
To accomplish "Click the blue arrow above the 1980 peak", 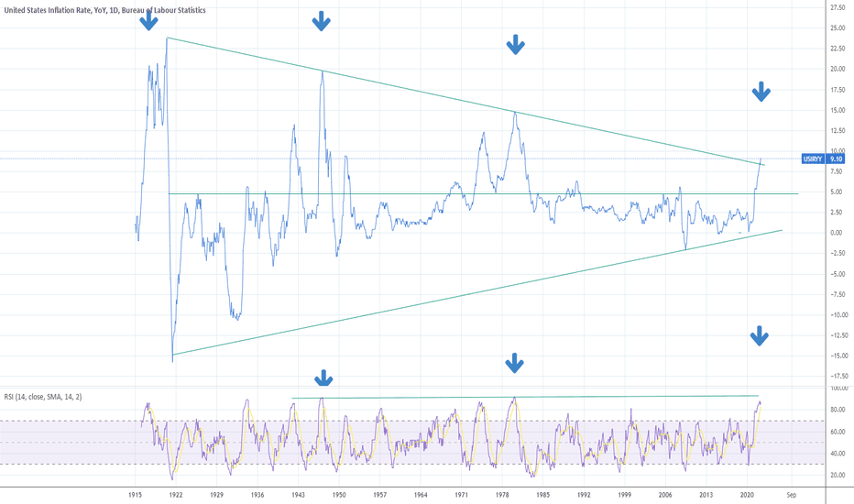I will click(x=515, y=45).
